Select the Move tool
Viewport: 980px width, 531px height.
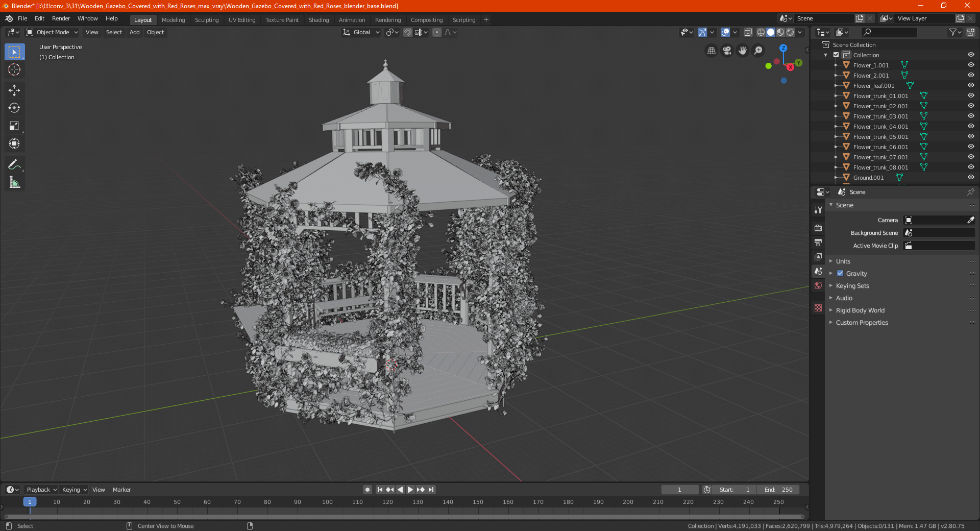tap(14, 90)
